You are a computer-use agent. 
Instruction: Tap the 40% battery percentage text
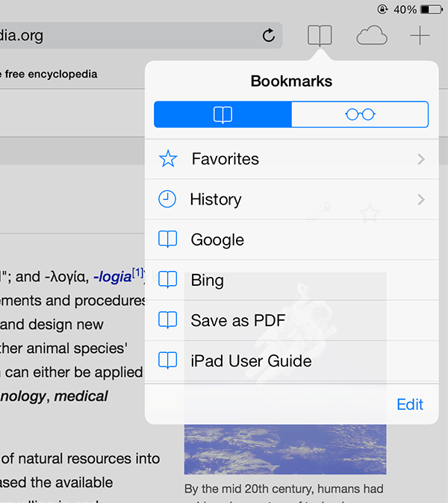point(405,10)
